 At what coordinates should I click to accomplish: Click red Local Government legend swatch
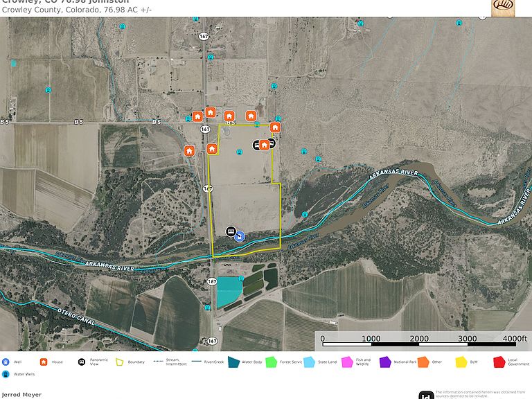(499, 362)
